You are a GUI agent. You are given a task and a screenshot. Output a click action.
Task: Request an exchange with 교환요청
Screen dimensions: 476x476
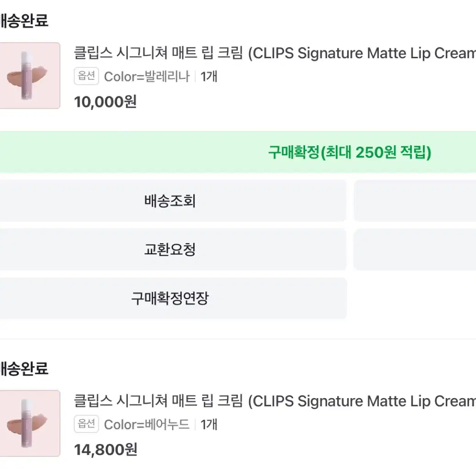click(173, 250)
